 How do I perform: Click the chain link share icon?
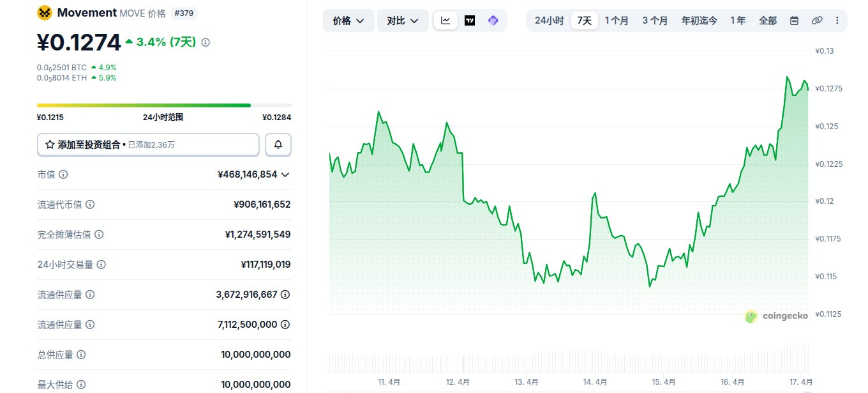(x=816, y=20)
